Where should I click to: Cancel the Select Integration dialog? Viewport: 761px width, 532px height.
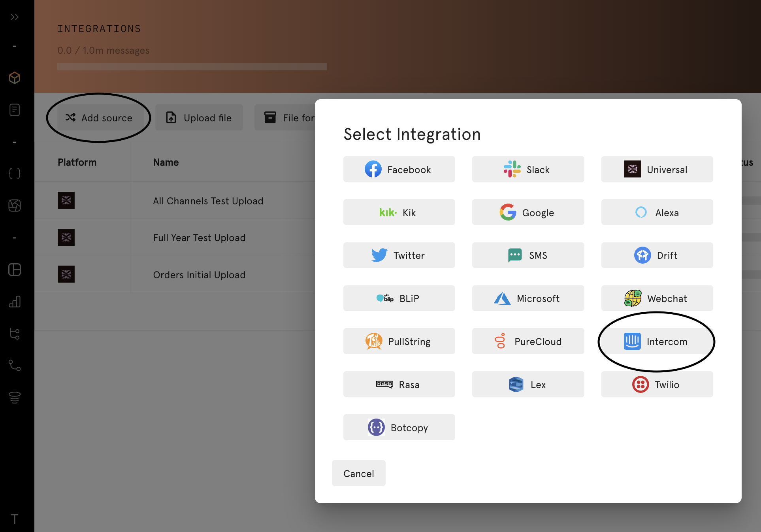coord(358,474)
